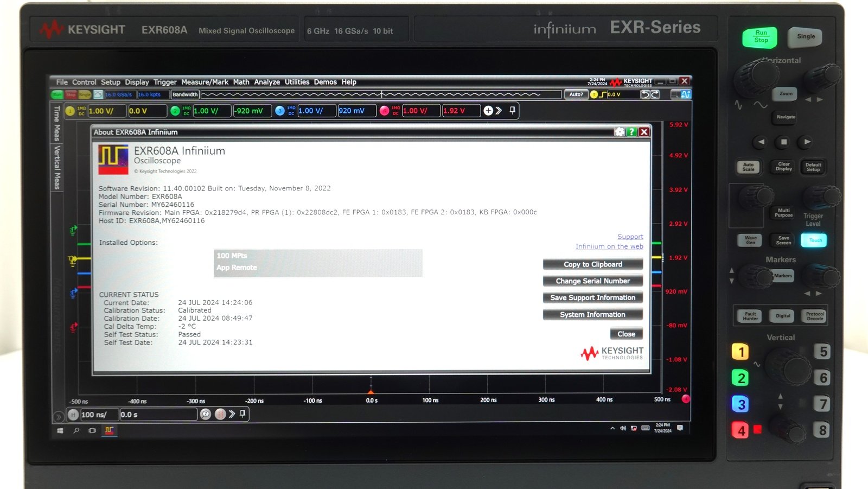Screen dimensions: 868x489
Task: Click the horizontal zoom magnifier icon
Action: point(205,415)
